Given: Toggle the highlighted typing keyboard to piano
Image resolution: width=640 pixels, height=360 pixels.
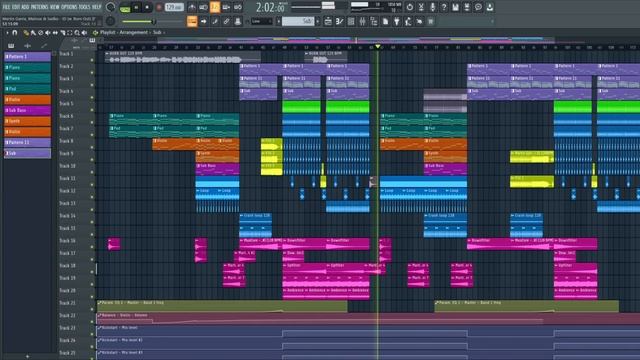Looking at the screenshot, I should (192, 21).
